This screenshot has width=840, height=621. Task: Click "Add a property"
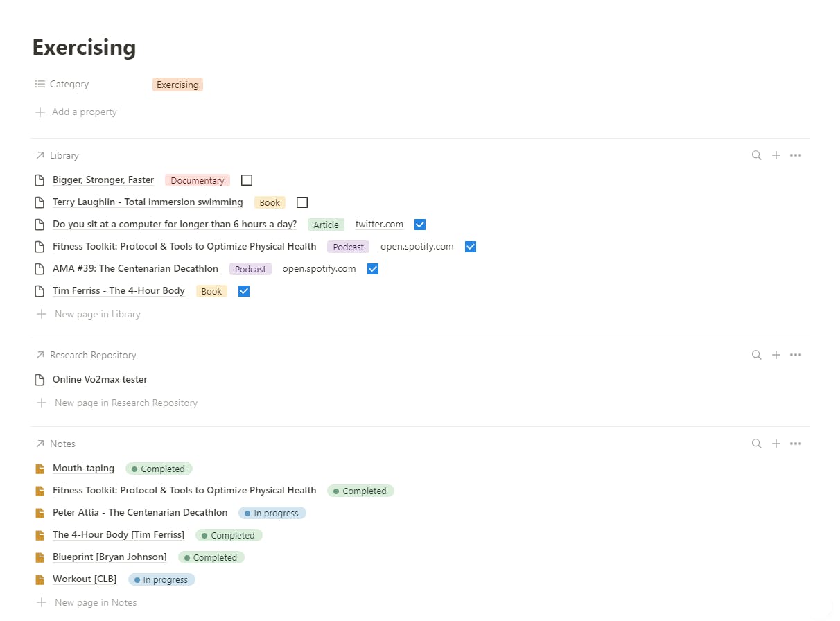84,112
